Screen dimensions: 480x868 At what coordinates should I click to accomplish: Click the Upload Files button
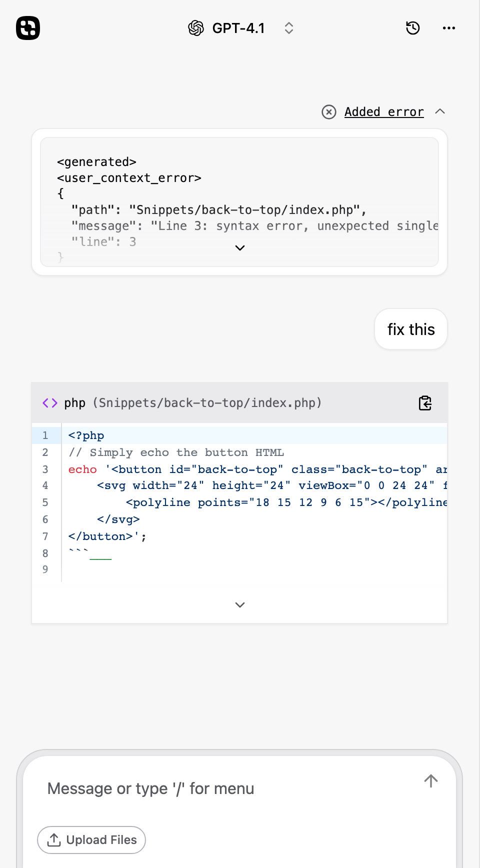[x=91, y=840]
